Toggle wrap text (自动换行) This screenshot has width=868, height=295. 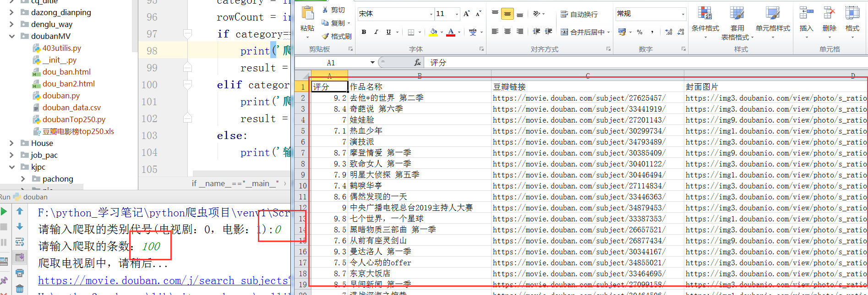tap(579, 14)
